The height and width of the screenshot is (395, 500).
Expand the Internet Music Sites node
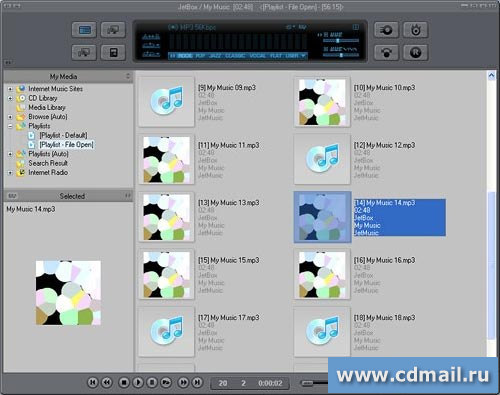coord(10,89)
